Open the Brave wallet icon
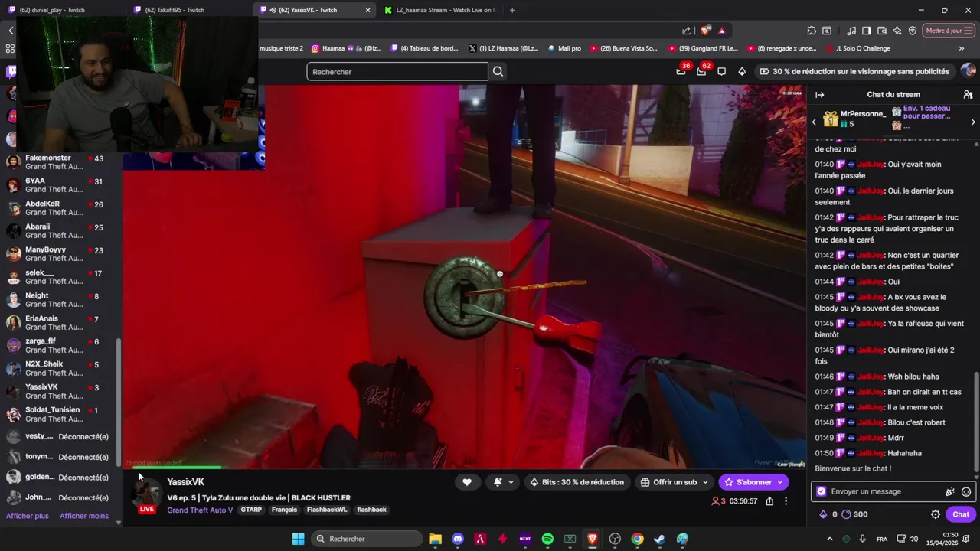 click(882, 31)
